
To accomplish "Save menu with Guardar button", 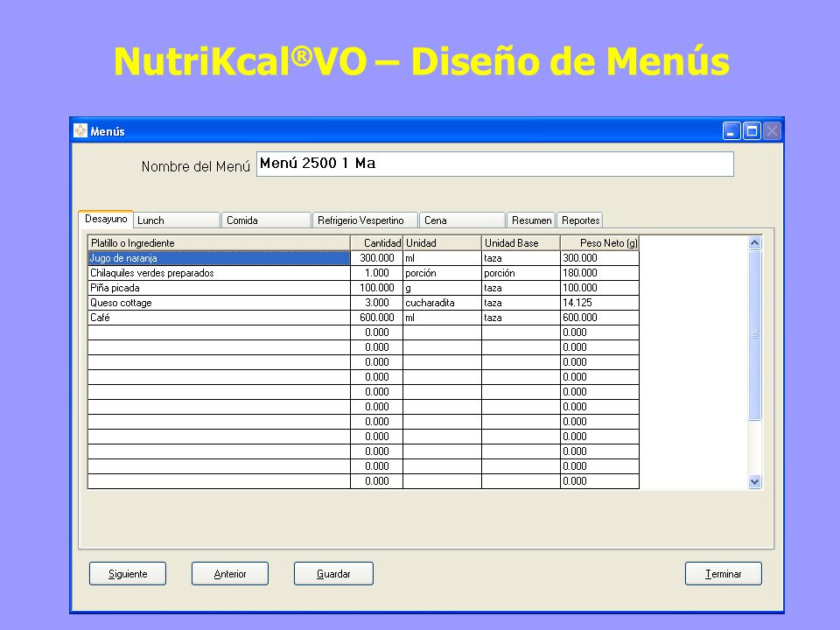I will point(333,574).
